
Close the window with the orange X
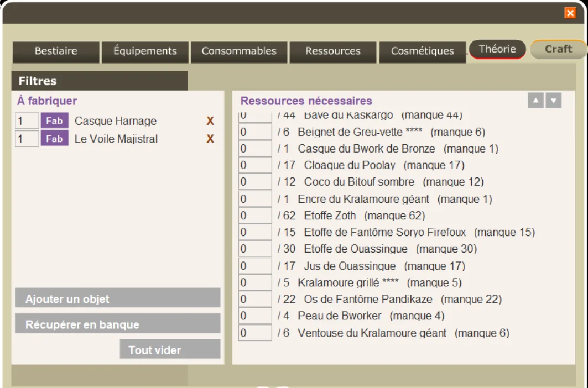coord(570,13)
